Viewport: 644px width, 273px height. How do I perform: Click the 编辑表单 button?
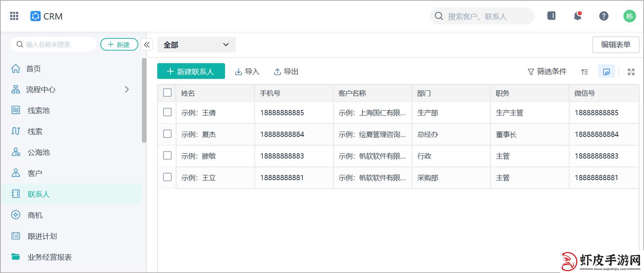pyautogui.click(x=616, y=45)
